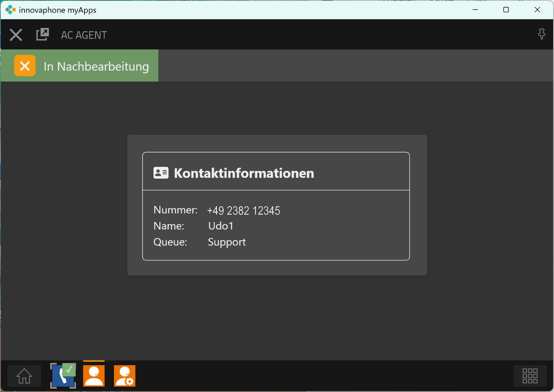Open the phone app with checkmark
The image size is (554, 392).
click(63, 376)
